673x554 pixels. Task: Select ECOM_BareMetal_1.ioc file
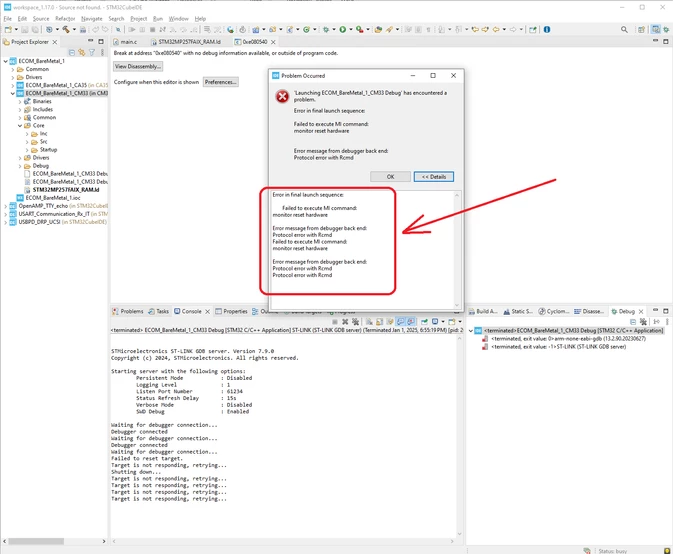tap(53, 198)
